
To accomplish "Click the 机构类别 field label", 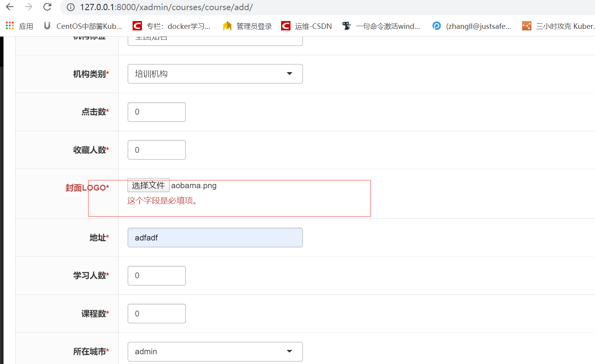I will [91, 74].
